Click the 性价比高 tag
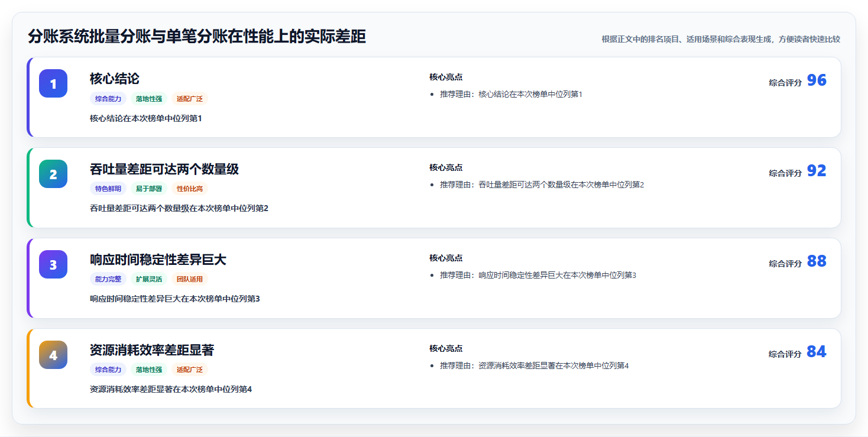868x437 pixels. [190, 189]
